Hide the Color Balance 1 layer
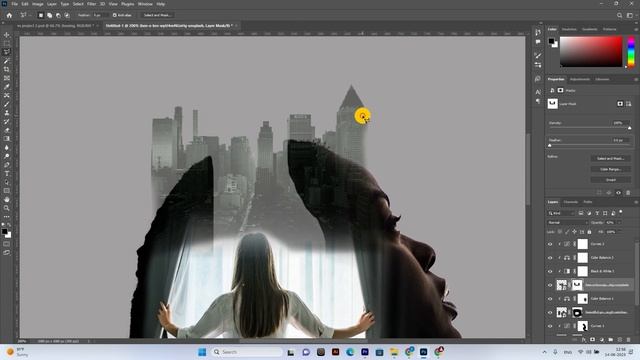Viewport: 640px width, 360px height. point(550,299)
